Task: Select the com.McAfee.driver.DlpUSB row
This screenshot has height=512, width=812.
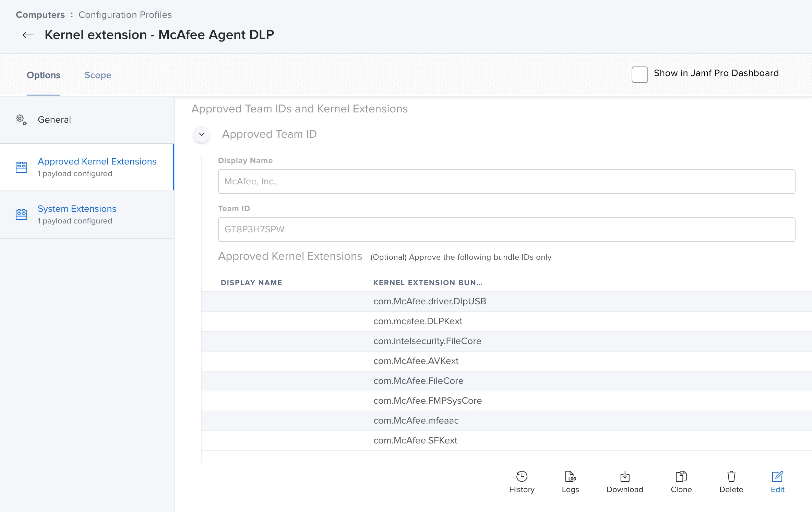Action: tap(506, 302)
